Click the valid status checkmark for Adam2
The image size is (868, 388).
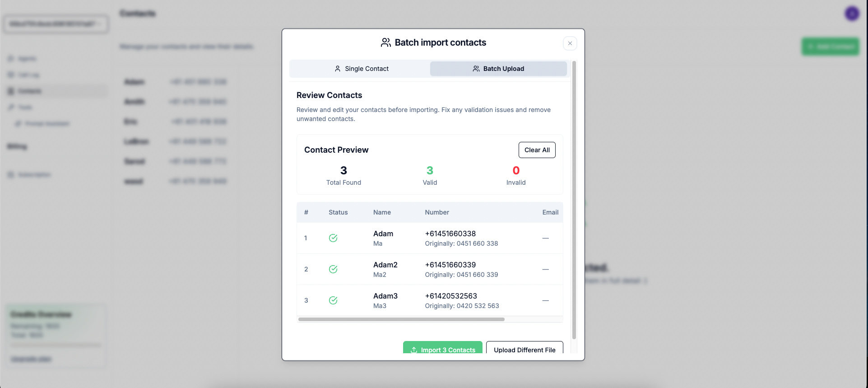333,269
